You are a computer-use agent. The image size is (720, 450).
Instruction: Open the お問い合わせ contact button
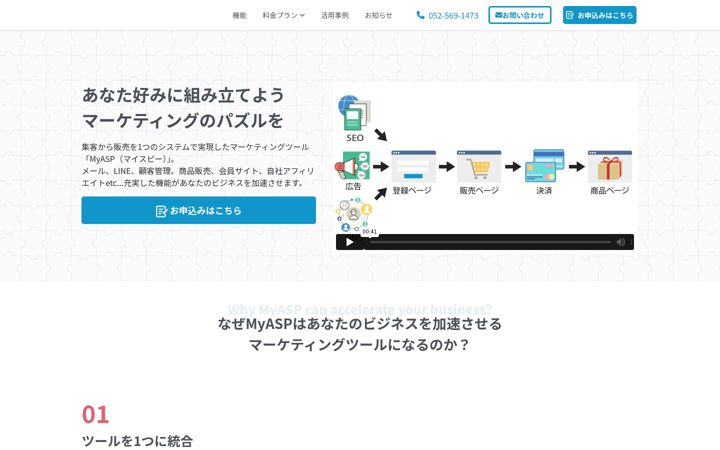[x=519, y=15]
